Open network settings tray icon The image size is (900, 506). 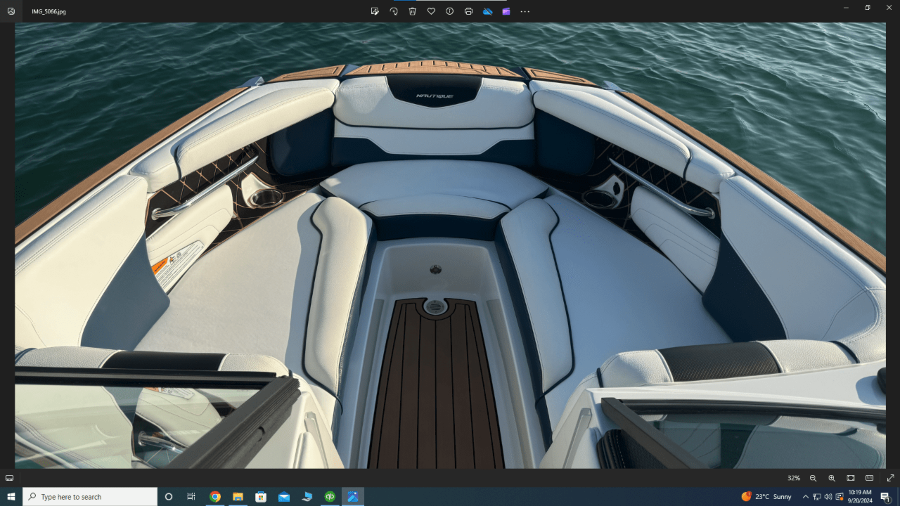817,497
